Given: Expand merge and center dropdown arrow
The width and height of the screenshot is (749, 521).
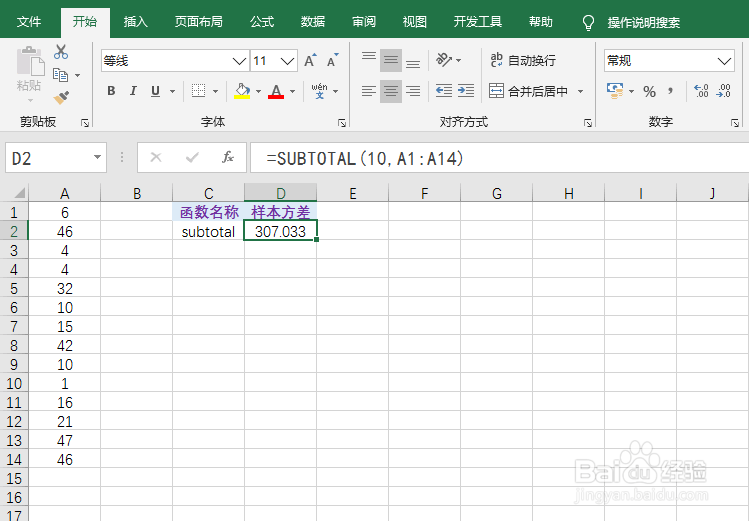Looking at the screenshot, I should point(580,91).
